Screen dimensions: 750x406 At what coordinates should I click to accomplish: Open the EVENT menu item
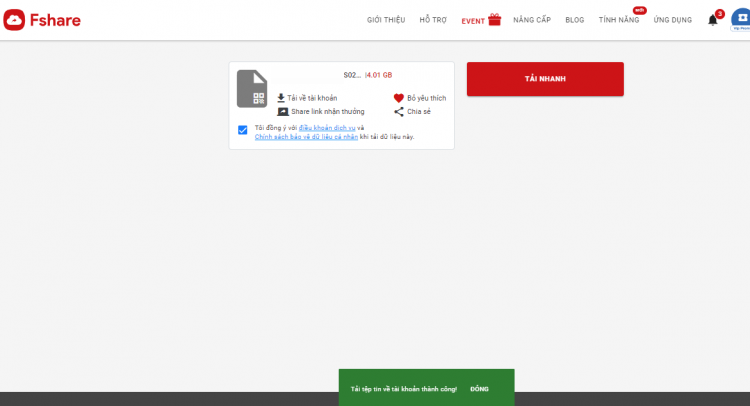(473, 21)
